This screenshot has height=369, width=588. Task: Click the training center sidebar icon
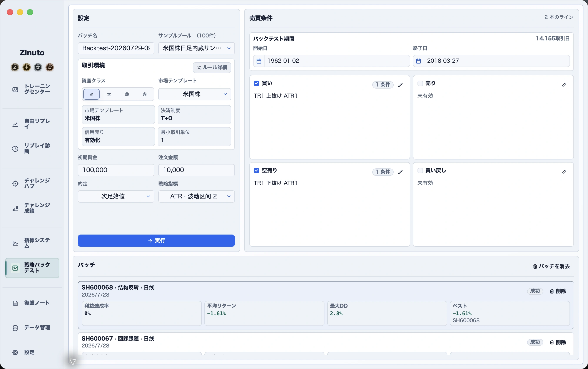pos(15,90)
